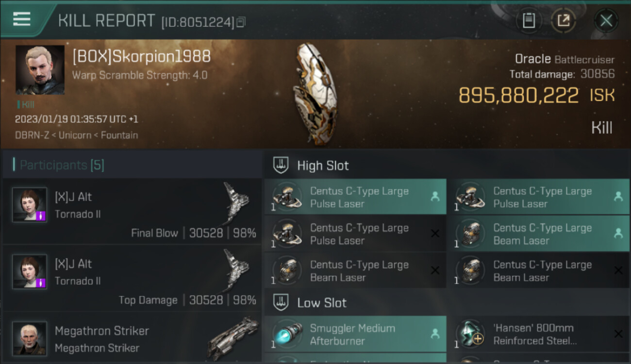Open the clipboard notes icon
The width and height of the screenshot is (631, 364).
click(529, 20)
